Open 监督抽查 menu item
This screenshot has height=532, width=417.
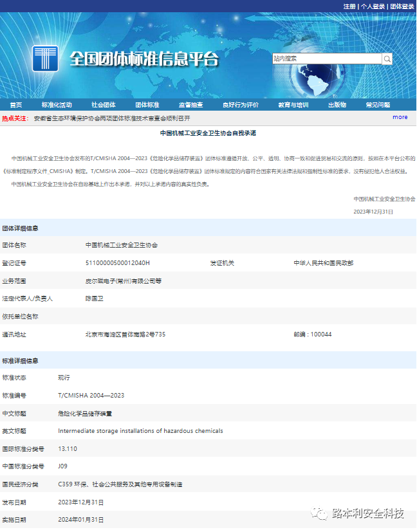click(190, 105)
